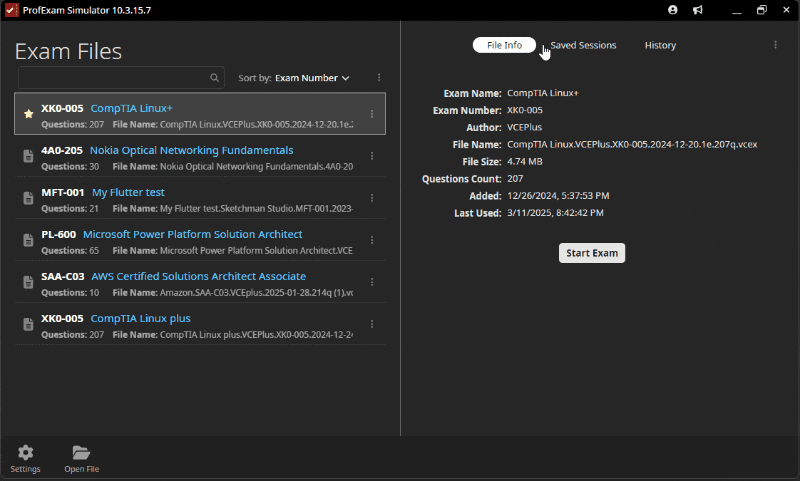Click the account profile icon in title bar
The image size is (800, 481).
(672, 10)
